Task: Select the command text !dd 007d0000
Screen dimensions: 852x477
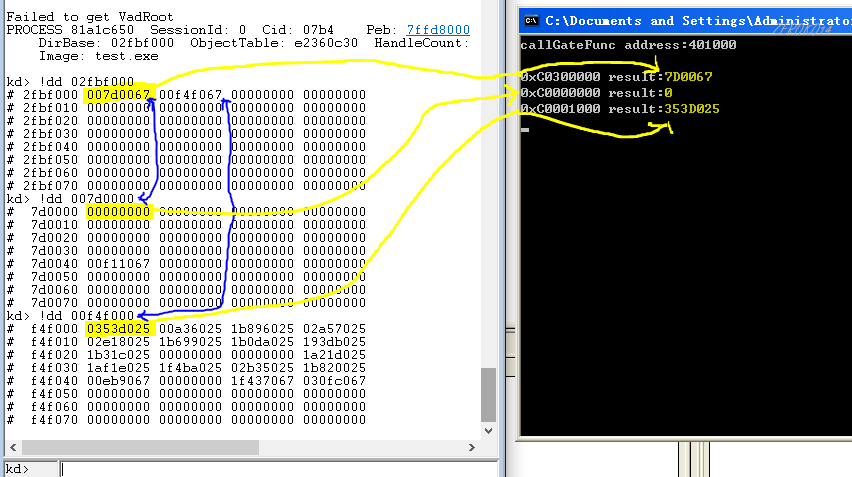Action: point(86,199)
